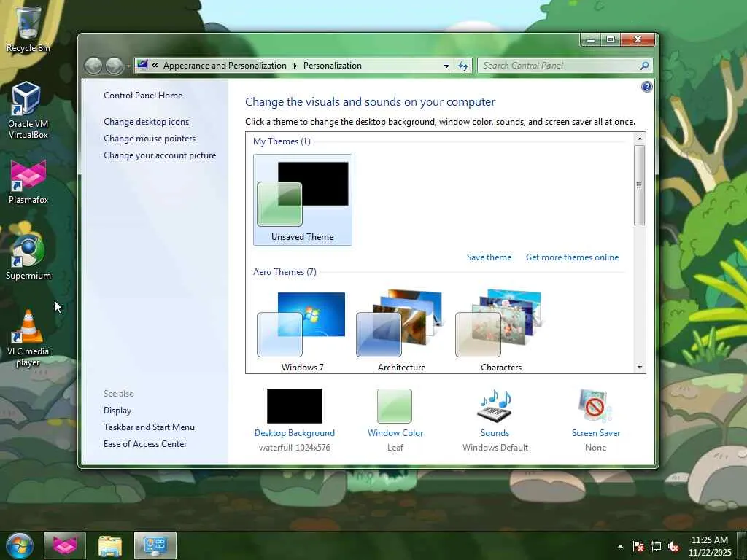Viewport: 747px width, 560px height.
Task: Open the address bar history dropdown arrow
Action: 446,66
